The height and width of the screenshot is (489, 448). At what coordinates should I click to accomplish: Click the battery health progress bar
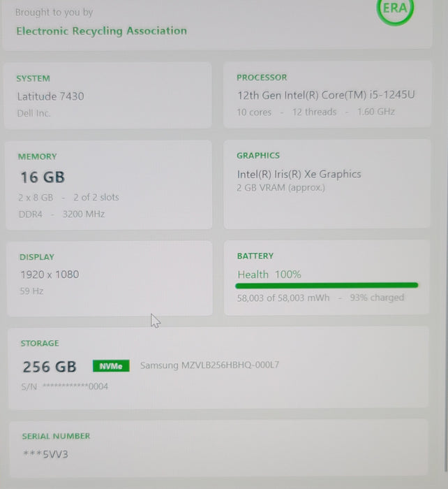(327, 285)
